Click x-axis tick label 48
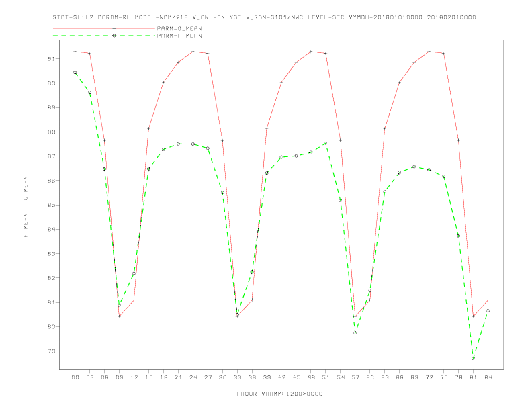The height and width of the screenshot is (411, 532). (311, 377)
